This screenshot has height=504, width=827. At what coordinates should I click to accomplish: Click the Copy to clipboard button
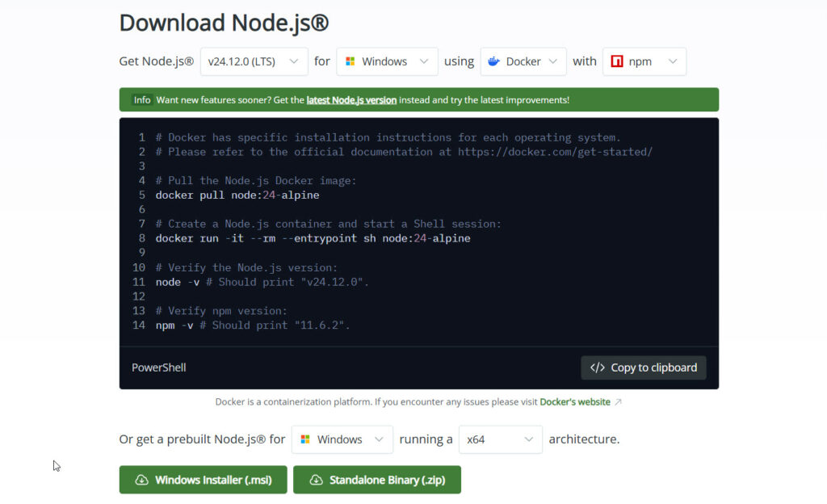[644, 367]
